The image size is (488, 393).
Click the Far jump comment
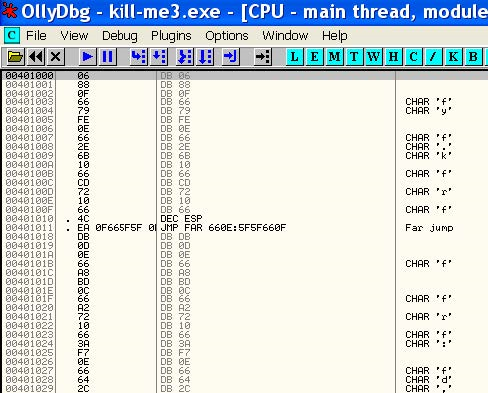pyautogui.click(x=429, y=228)
